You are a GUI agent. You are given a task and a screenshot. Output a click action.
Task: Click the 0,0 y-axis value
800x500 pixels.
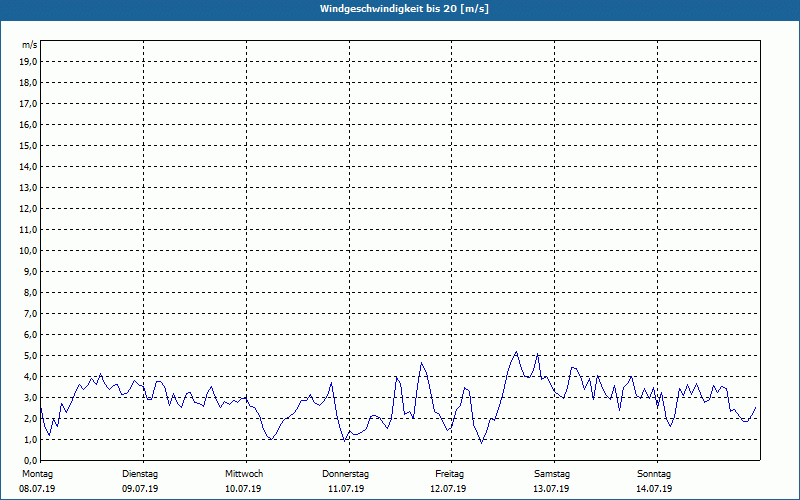click(x=31, y=461)
